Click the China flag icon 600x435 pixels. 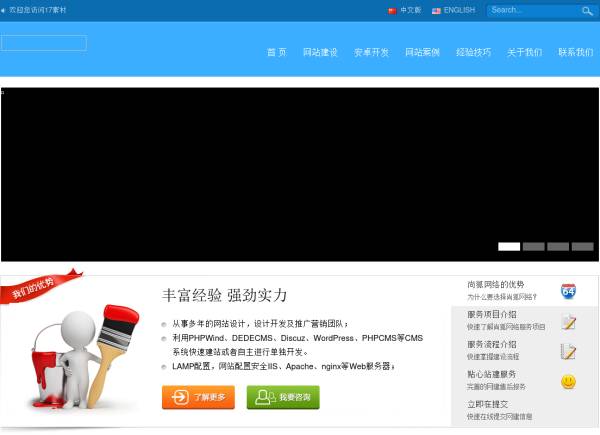(x=392, y=11)
